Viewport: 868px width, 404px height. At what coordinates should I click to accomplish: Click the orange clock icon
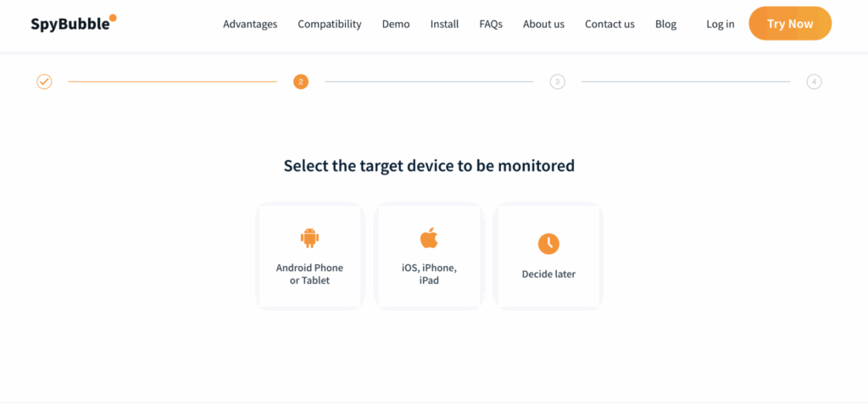coord(548,244)
